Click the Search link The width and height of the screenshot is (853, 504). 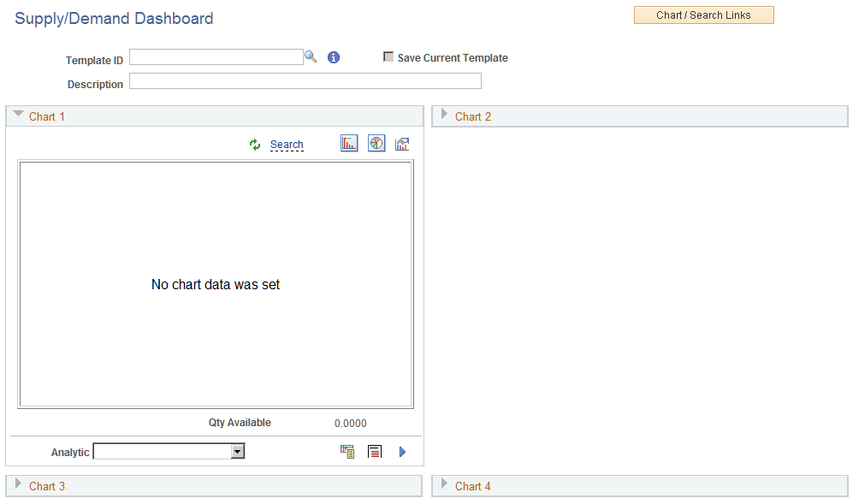coord(287,144)
